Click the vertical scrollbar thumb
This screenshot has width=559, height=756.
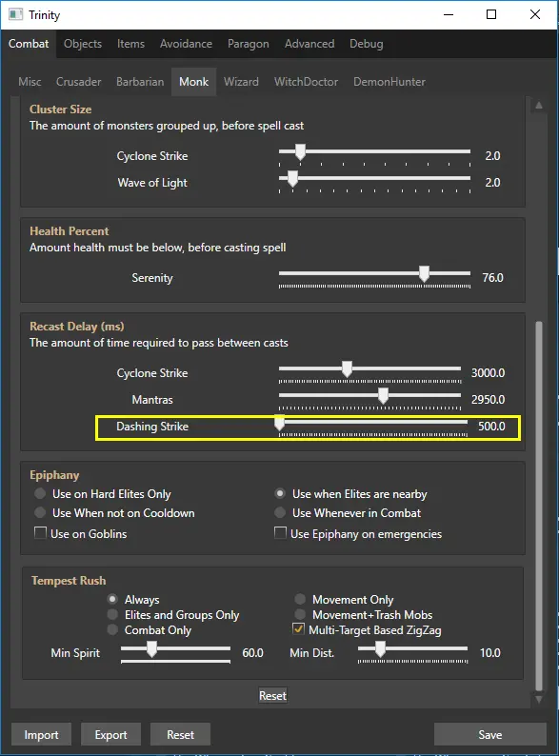point(539,507)
